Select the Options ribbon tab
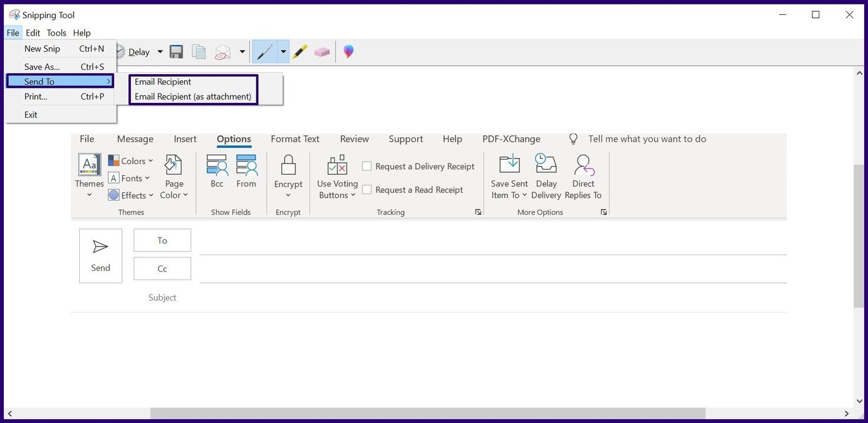868x423 pixels. [234, 139]
